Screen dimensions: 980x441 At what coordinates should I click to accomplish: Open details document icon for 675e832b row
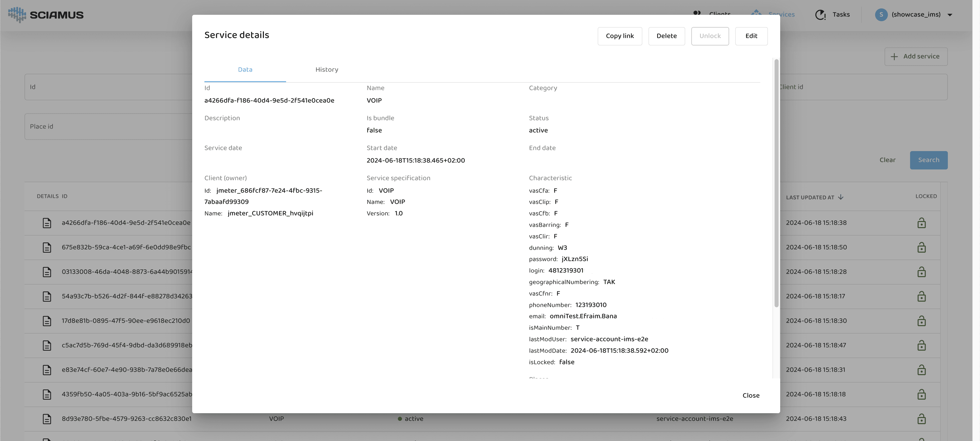[x=47, y=247]
